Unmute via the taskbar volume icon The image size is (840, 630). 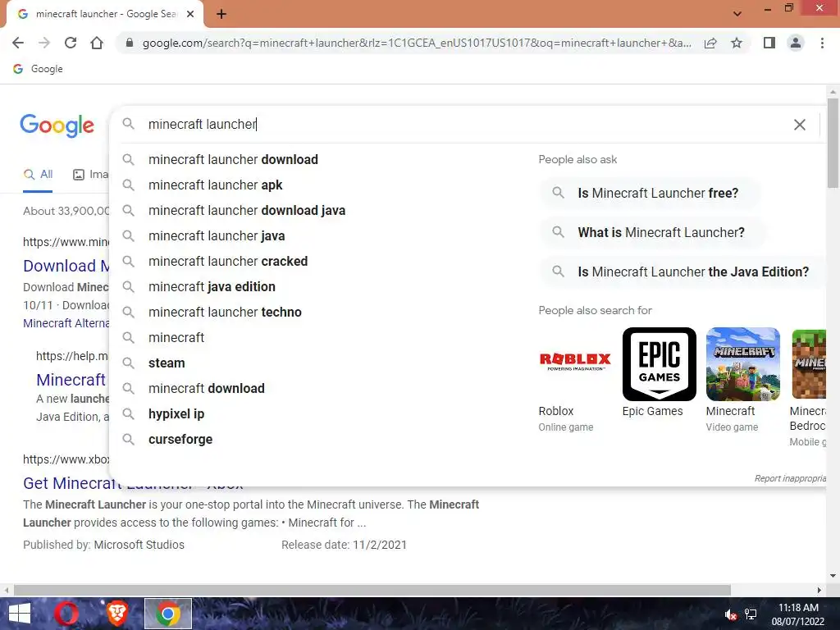731,614
